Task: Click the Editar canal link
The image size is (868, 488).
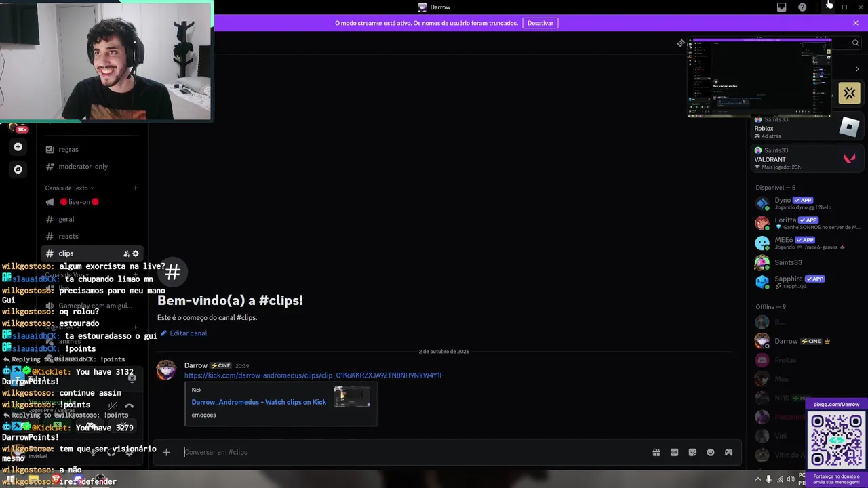Action: pos(184,333)
